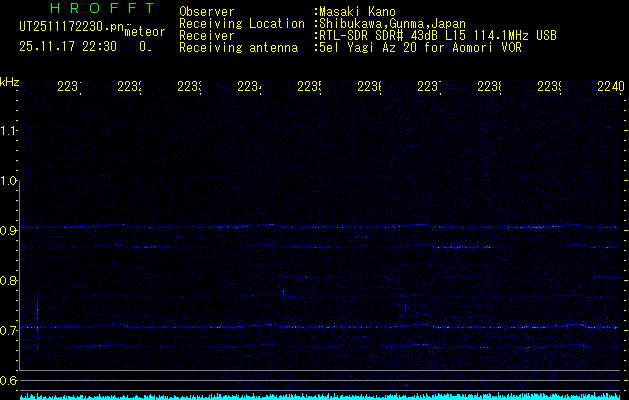The width and height of the screenshot is (629, 400).
Task: Select the observer name Masaki Kano
Action: (359, 11)
